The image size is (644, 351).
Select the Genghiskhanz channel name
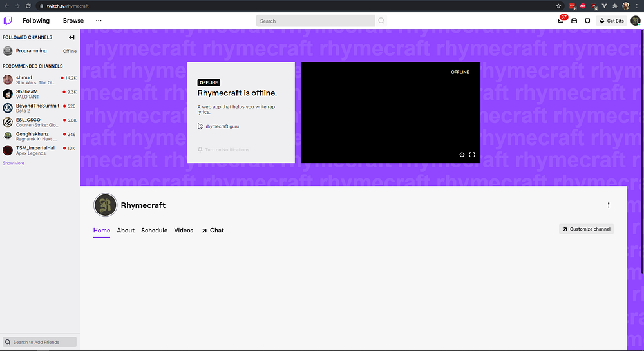tap(32, 134)
